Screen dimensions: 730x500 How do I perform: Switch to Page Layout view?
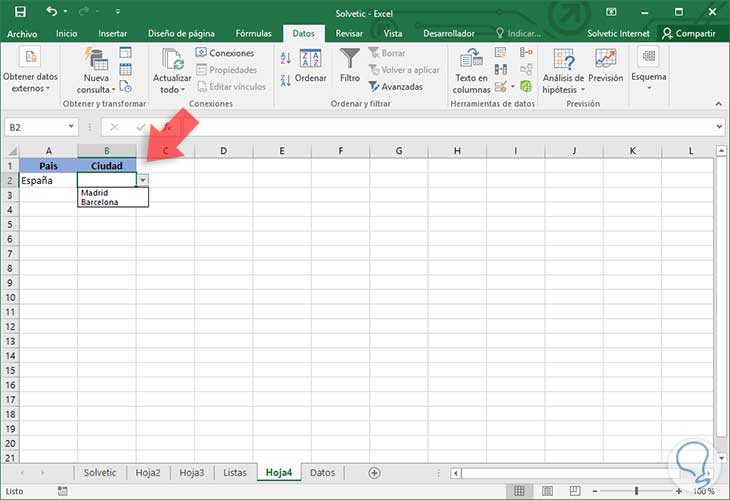547,491
